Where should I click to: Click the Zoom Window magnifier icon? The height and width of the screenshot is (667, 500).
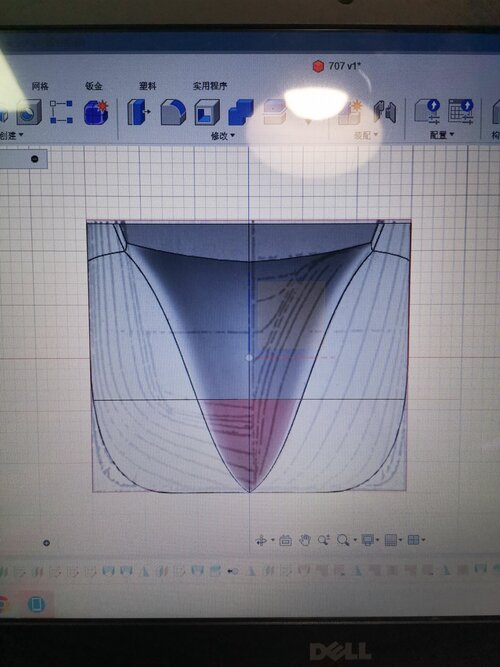[343, 540]
